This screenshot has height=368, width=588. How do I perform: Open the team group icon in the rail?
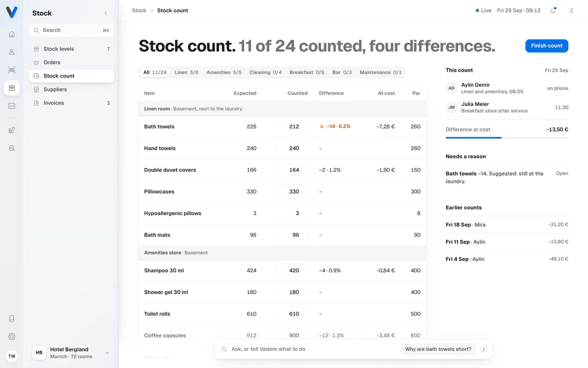pos(12,70)
